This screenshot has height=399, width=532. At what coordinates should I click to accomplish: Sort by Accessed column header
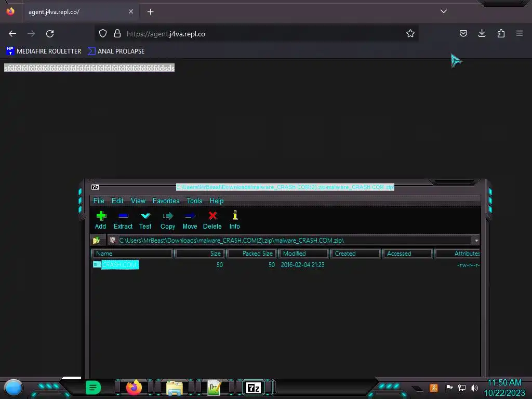point(407,254)
